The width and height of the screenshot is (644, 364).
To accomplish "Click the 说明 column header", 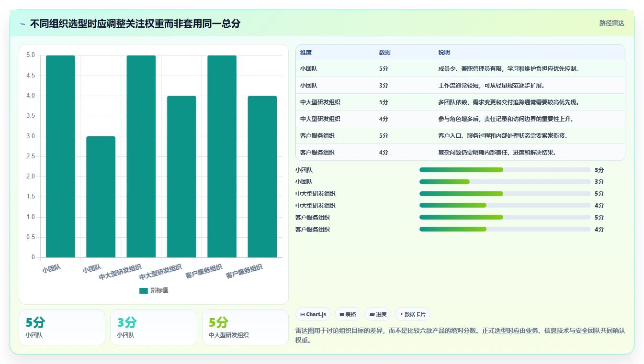I will click(x=444, y=53).
